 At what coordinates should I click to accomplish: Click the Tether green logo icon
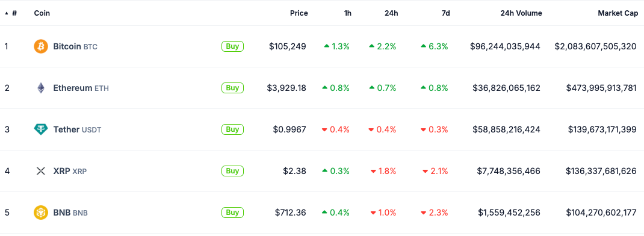(41, 129)
